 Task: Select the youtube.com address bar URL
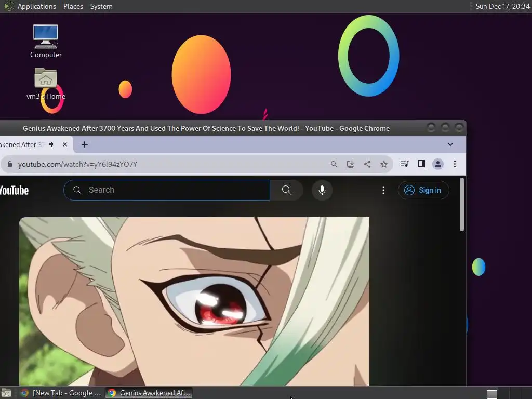(x=78, y=164)
